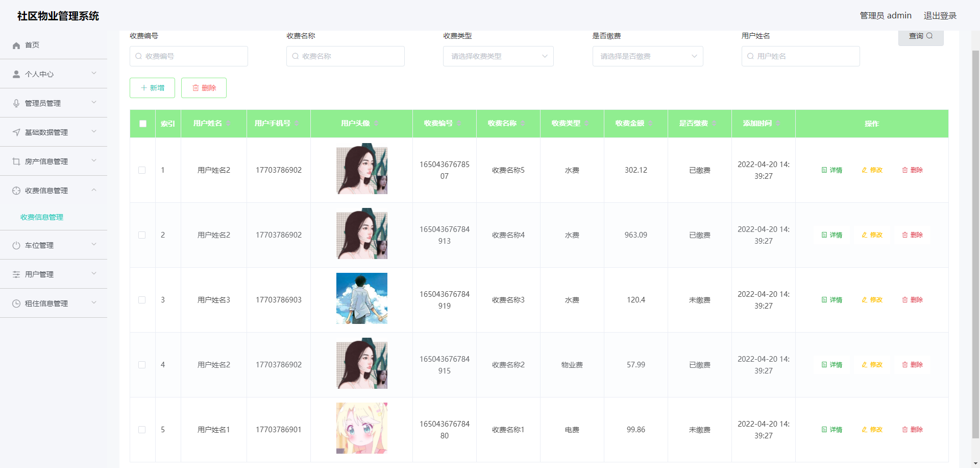Click the sort arrows on 添加时间 column
980x468 pixels.
778,123
